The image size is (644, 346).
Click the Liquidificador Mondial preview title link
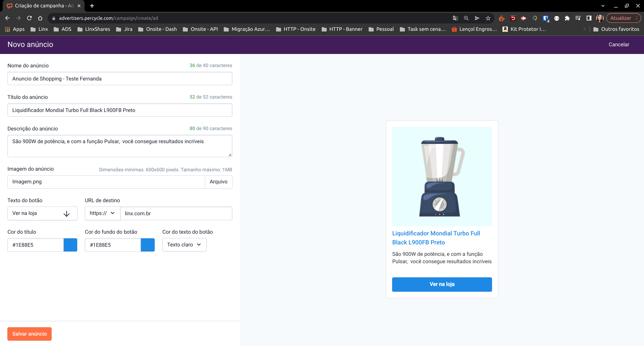(x=436, y=238)
